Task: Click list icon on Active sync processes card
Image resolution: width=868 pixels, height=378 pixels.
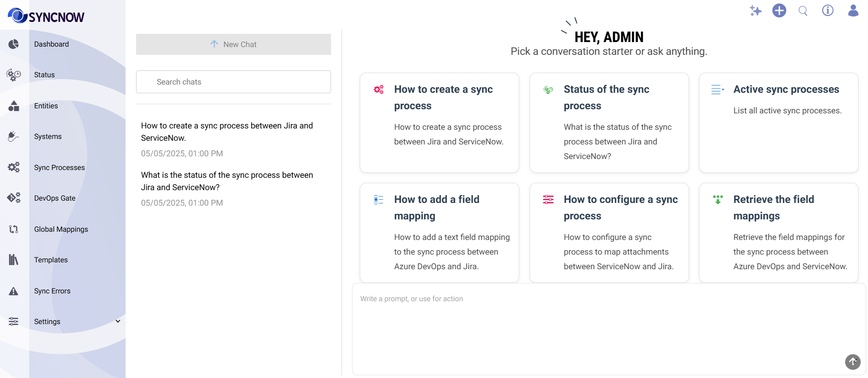Action: point(718,90)
